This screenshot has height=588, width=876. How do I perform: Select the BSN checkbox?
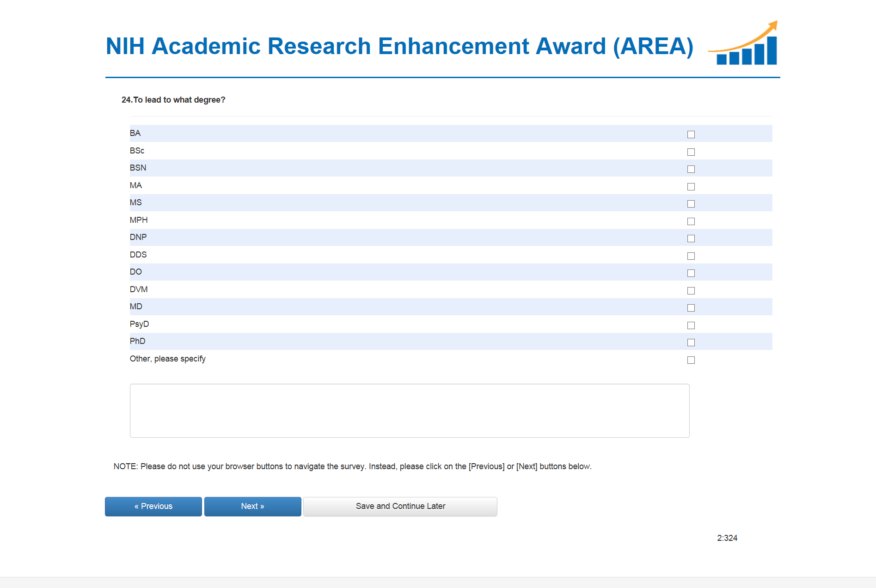tap(691, 169)
